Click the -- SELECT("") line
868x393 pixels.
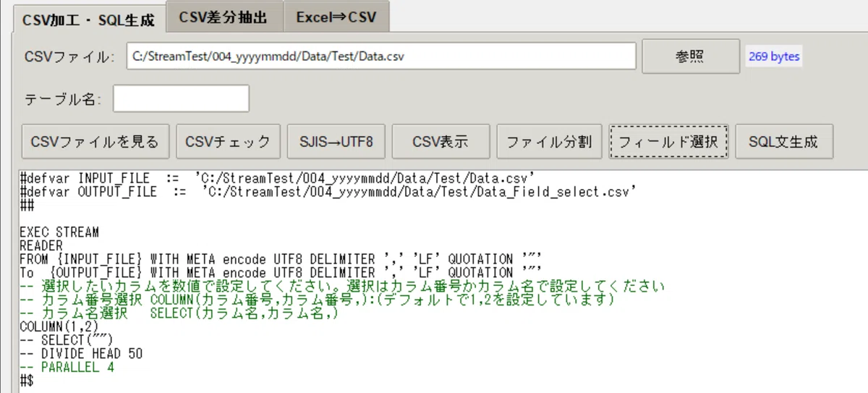pos(67,339)
